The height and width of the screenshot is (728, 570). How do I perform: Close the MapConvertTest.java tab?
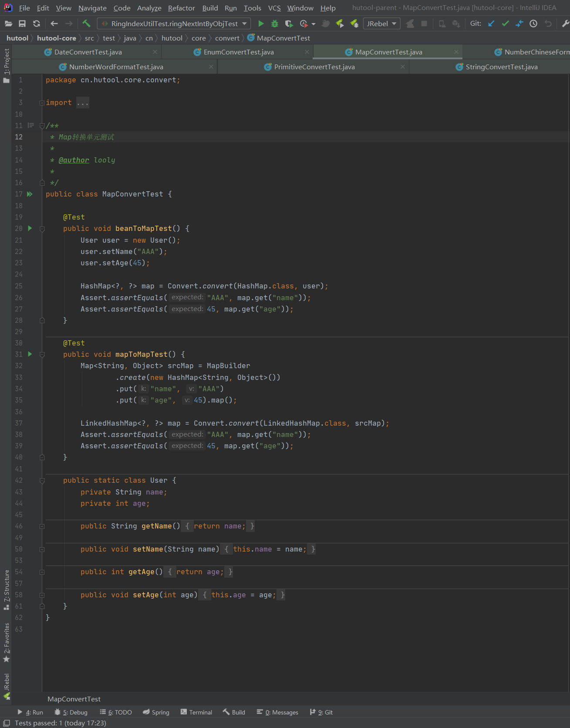[x=456, y=52]
